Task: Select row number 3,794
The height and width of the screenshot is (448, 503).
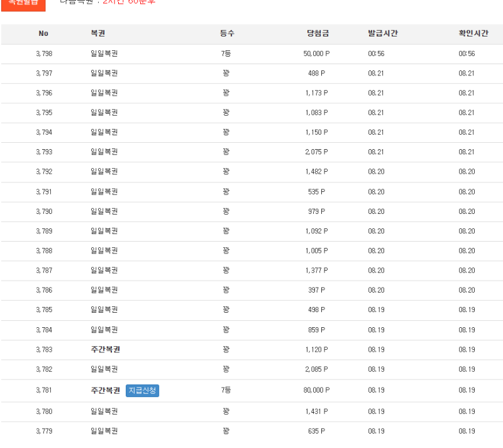Action: (x=44, y=132)
